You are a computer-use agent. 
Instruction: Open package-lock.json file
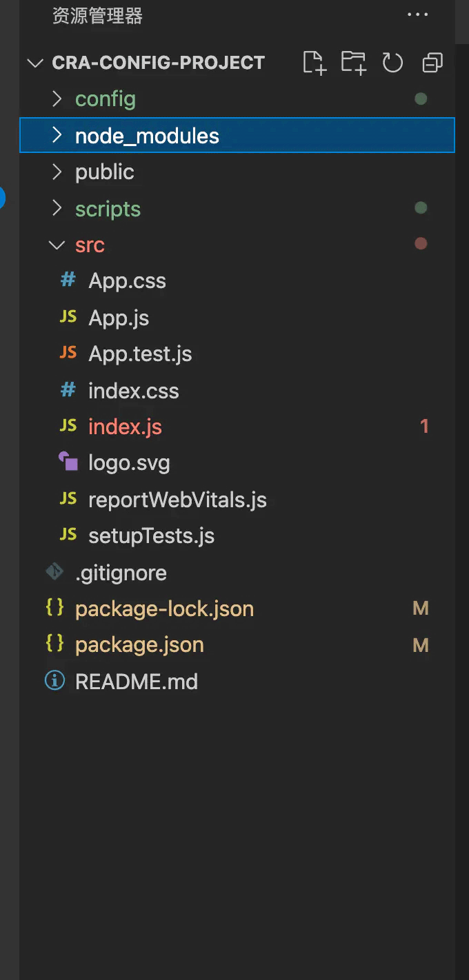click(164, 609)
